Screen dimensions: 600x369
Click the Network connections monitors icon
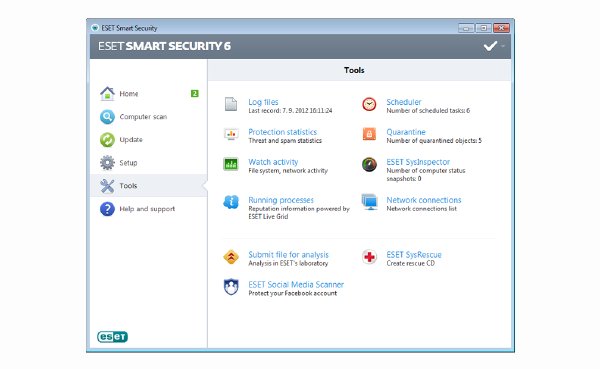click(369, 202)
